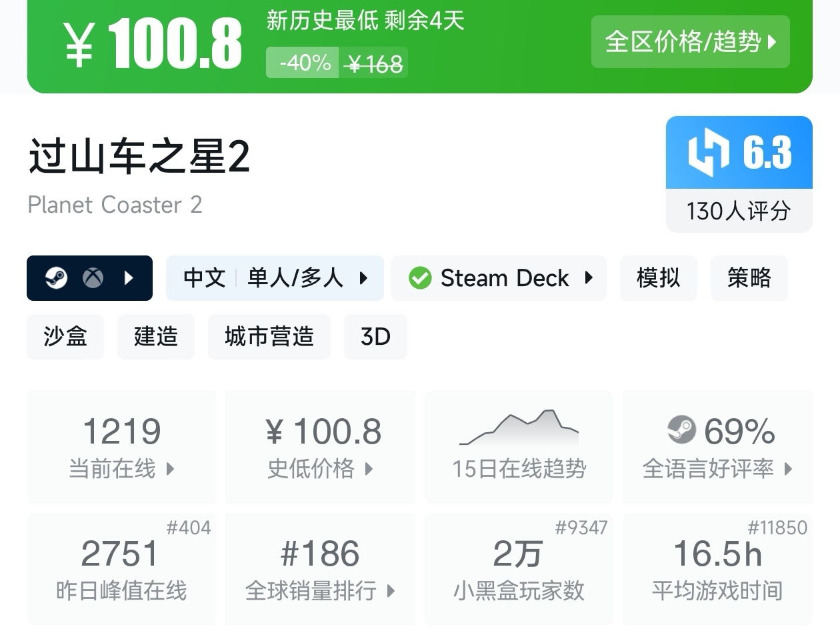840x643 pixels.
Task: Click the Xbox platform icon
Action: 93,278
